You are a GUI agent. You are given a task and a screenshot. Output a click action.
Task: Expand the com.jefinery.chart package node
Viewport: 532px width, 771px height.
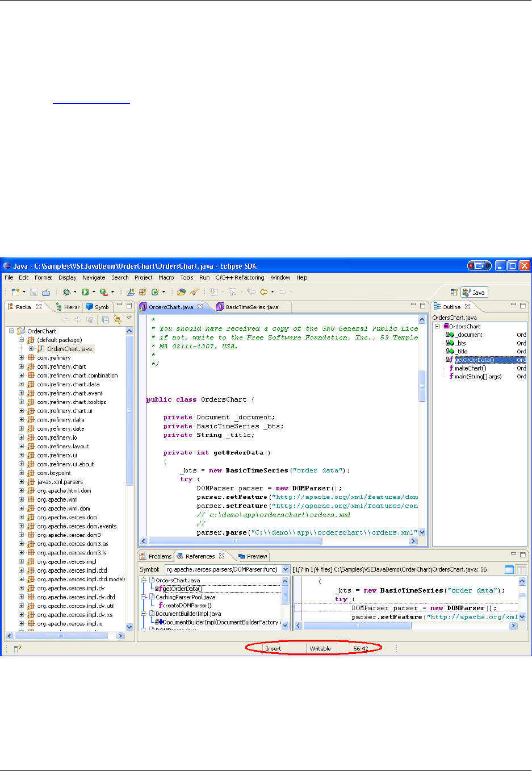[x=22, y=366]
